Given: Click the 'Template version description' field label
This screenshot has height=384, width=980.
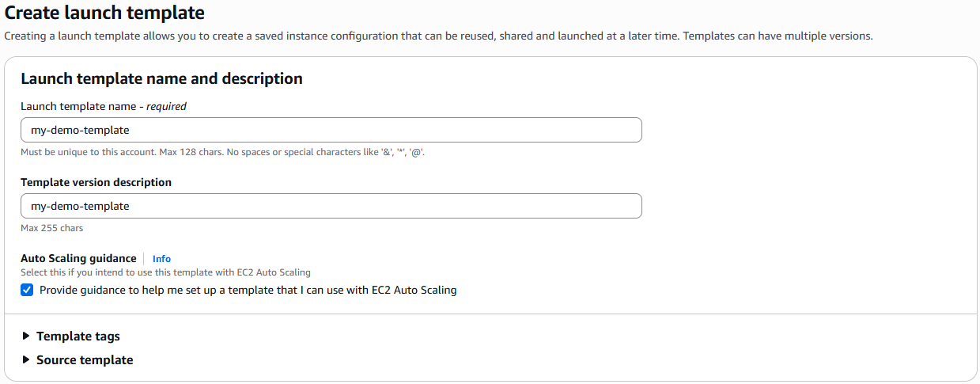Looking at the screenshot, I should tap(96, 182).
